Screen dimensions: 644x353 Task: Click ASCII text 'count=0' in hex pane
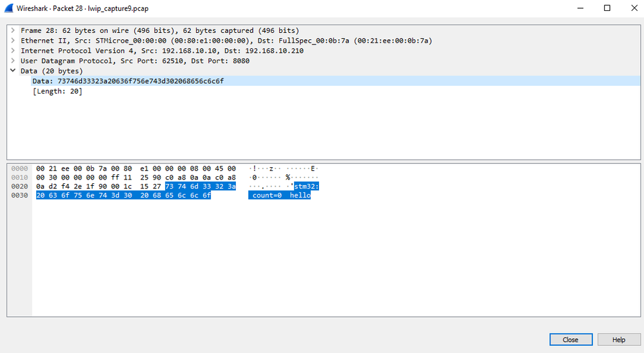(267, 196)
